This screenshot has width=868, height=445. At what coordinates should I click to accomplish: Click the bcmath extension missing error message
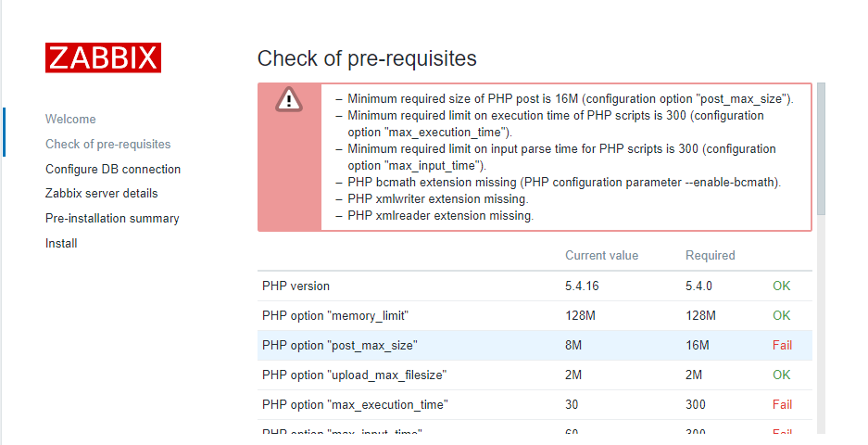click(x=564, y=183)
